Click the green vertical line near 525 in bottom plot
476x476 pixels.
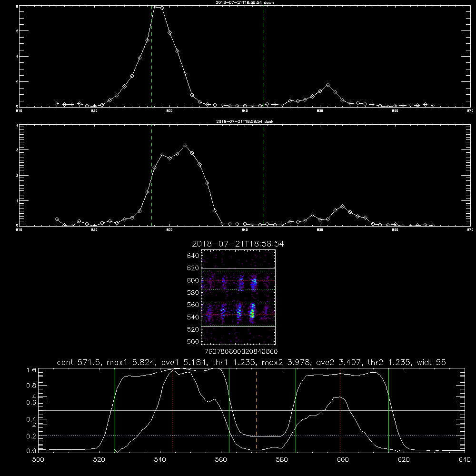click(x=115, y=410)
